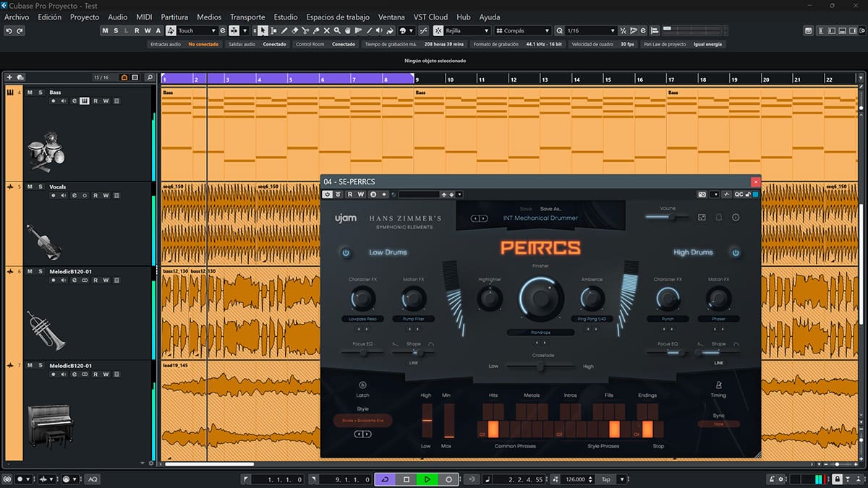Image resolution: width=868 pixels, height=488 pixels.
Task: Click the Latch icon in PERRCS
Action: pos(362,385)
